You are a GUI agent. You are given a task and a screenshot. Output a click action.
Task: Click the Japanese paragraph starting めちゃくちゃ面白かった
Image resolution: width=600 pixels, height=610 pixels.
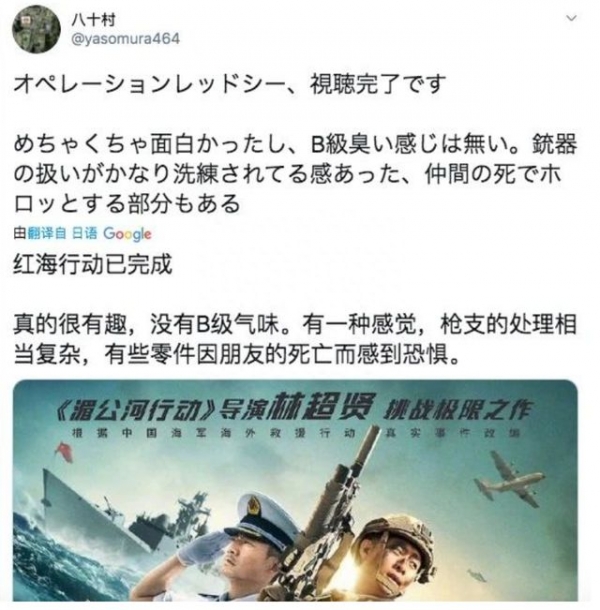[296, 174]
